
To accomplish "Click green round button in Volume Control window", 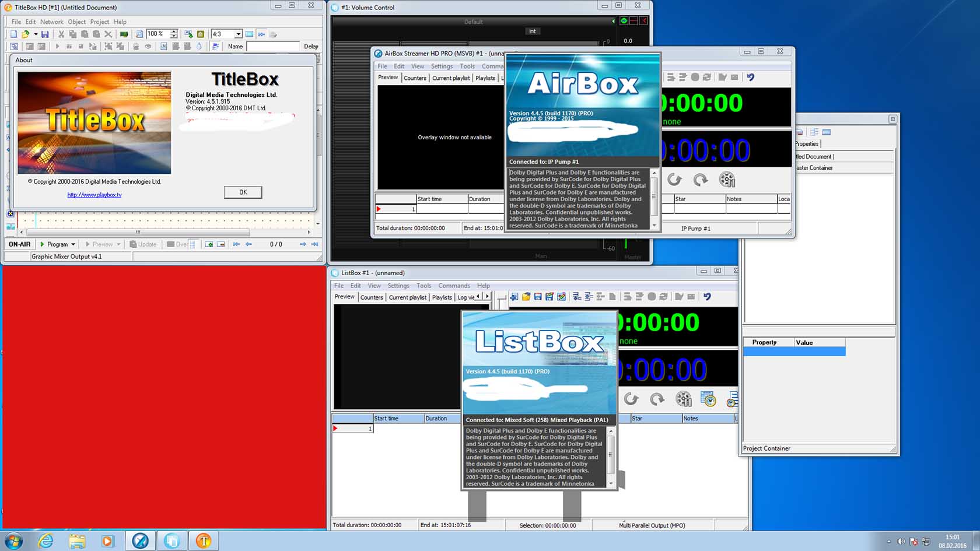I will [624, 21].
